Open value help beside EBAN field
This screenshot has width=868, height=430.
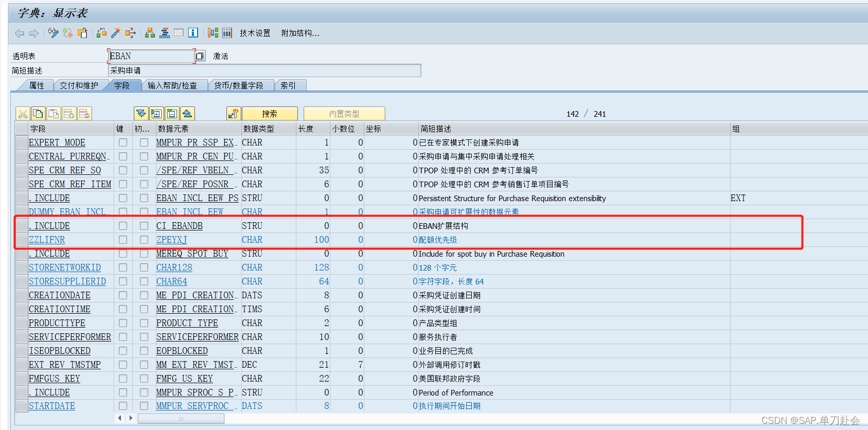[x=200, y=56]
